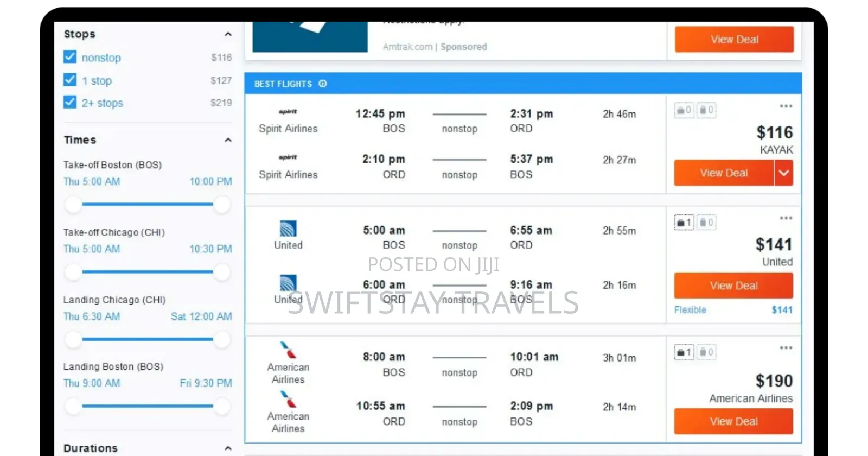Click the left handle of Landing Boston slider
This screenshot has height=456, width=868.
[73, 406]
